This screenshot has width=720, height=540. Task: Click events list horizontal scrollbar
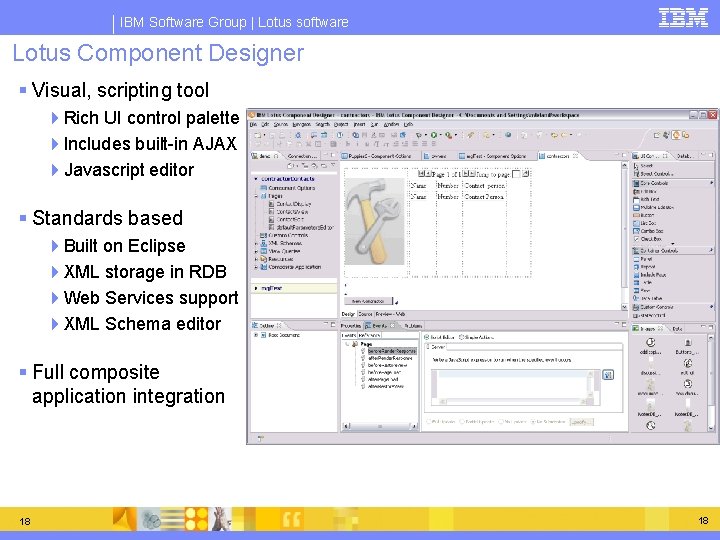[x=380, y=427]
